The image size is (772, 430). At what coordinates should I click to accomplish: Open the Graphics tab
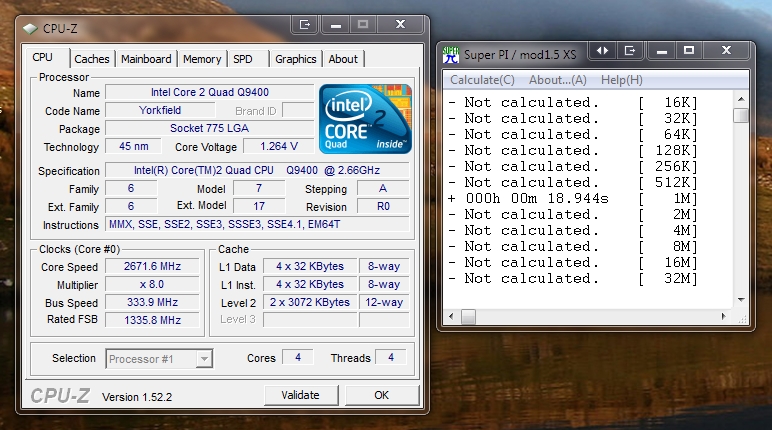point(295,59)
